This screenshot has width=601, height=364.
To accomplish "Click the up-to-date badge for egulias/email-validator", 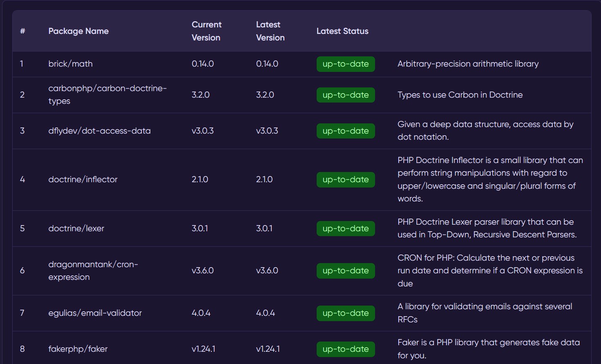I will [345, 313].
